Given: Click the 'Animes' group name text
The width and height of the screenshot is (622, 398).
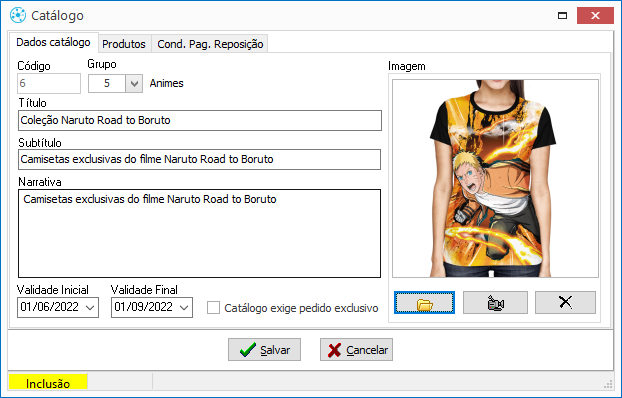Looking at the screenshot, I should point(167,83).
